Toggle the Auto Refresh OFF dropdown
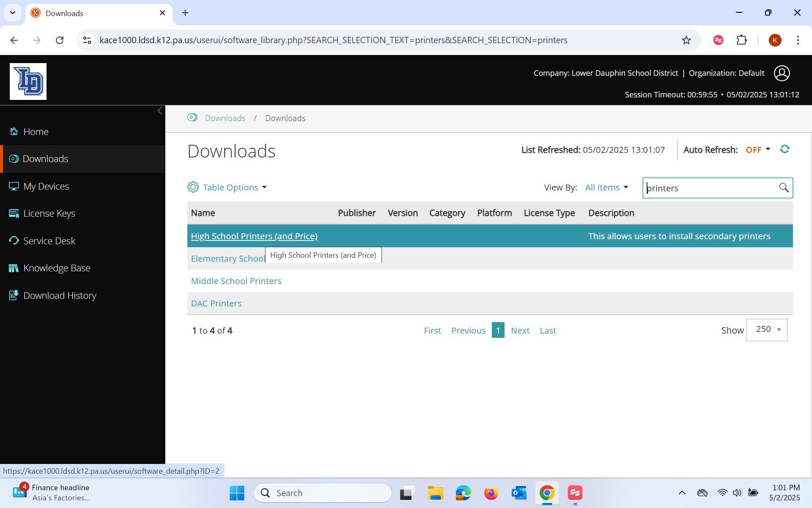This screenshot has width=812, height=508. click(758, 150)
